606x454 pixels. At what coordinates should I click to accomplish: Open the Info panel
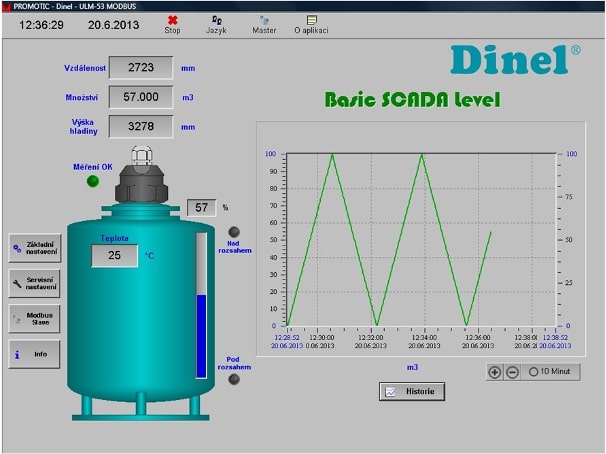[35, 354]
